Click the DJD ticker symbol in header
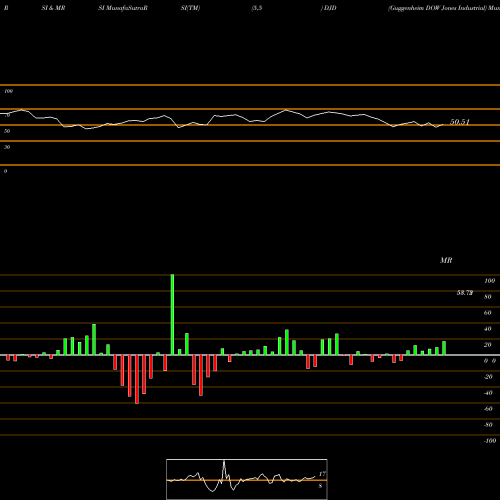The image size is (500, 500). click(330, 8)
